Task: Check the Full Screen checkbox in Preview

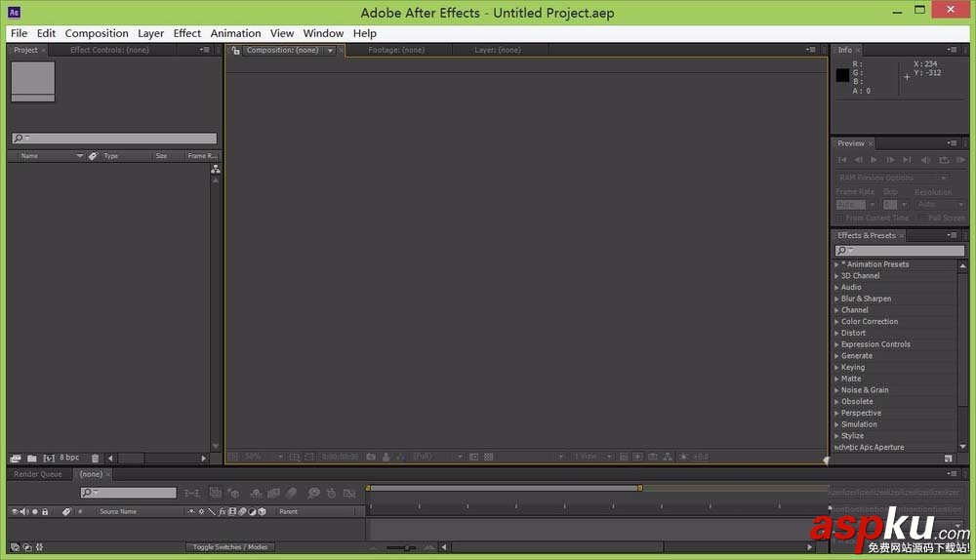Action: pyautogui.click(x=921, y=219)
